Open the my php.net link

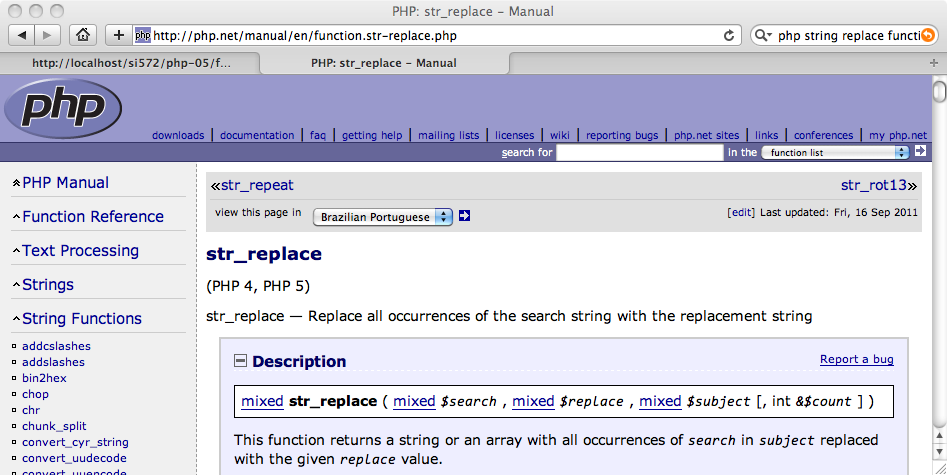point(898,135)
